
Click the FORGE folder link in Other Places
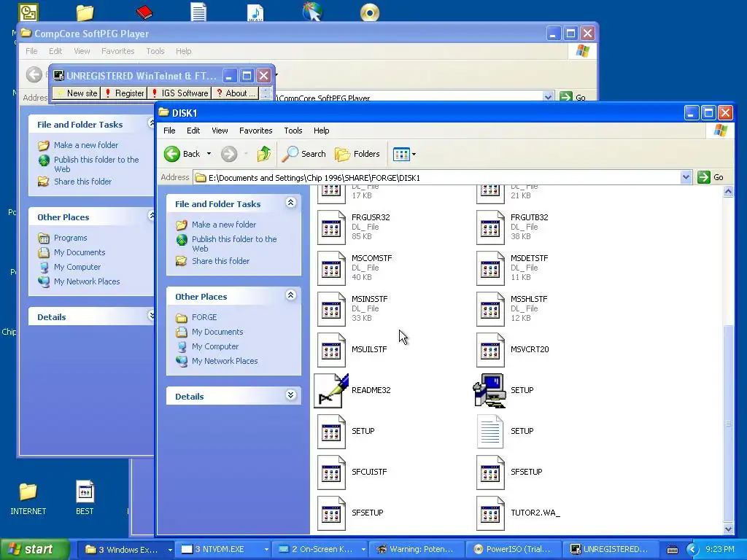pyautogui.click(x=204, y=317)
